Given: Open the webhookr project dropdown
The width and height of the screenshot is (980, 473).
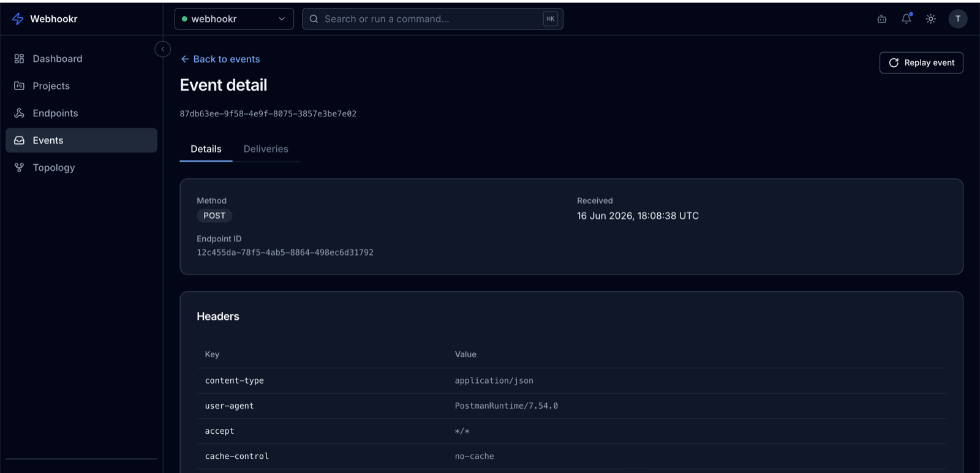Looking at the screenshot, I should (234, 19).
